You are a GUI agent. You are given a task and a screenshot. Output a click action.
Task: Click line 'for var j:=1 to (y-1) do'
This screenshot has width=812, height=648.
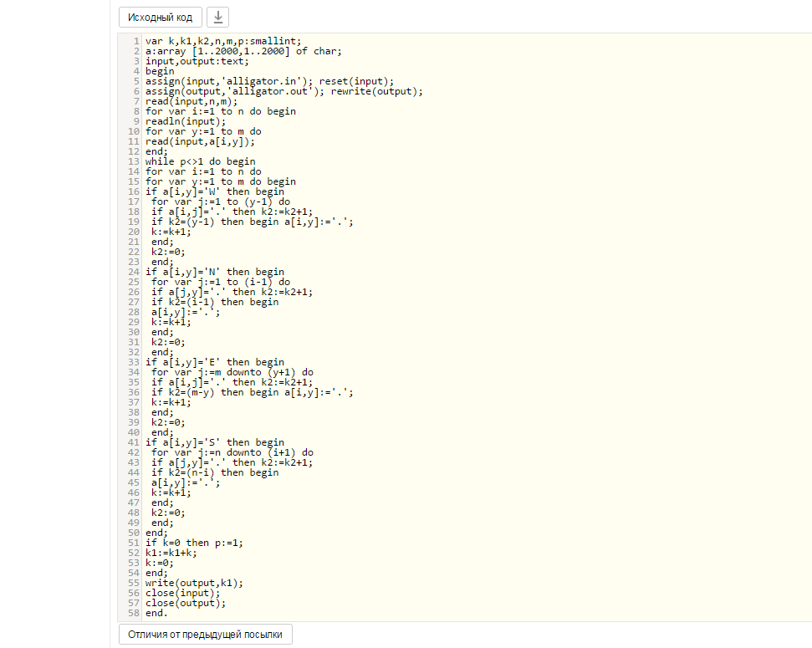221,202
